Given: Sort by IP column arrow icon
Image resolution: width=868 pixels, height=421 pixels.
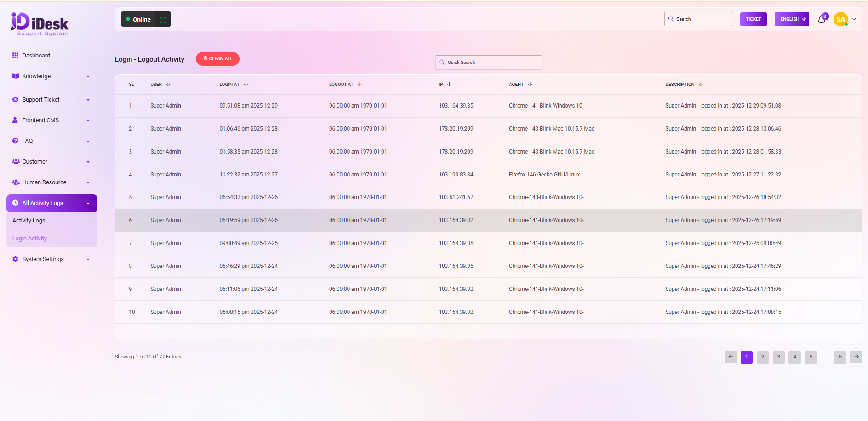Looking at the screenshot, I should 449,84.
